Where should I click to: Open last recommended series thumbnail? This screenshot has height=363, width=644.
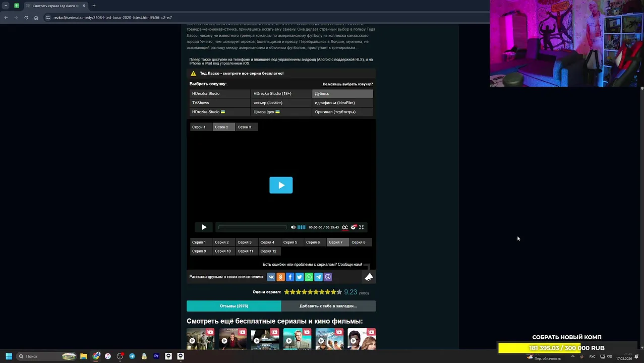362,339
